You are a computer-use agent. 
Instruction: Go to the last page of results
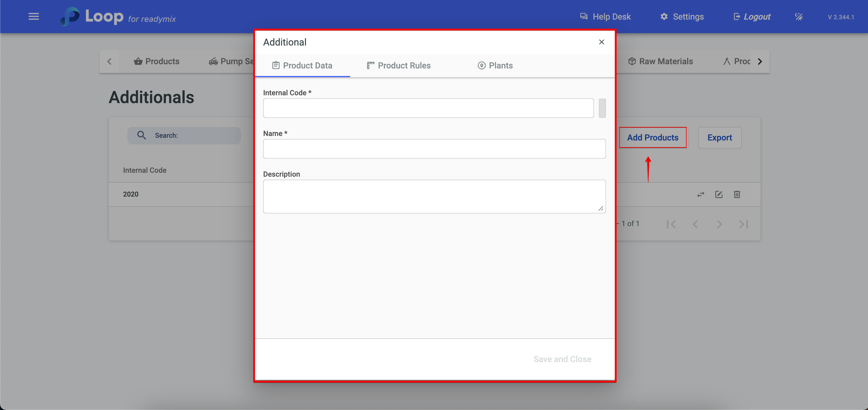click(743, 224)
